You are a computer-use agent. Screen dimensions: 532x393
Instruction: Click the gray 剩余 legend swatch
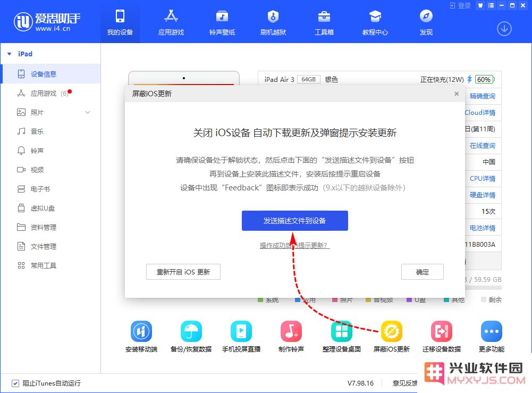click(x=484, y=300)
